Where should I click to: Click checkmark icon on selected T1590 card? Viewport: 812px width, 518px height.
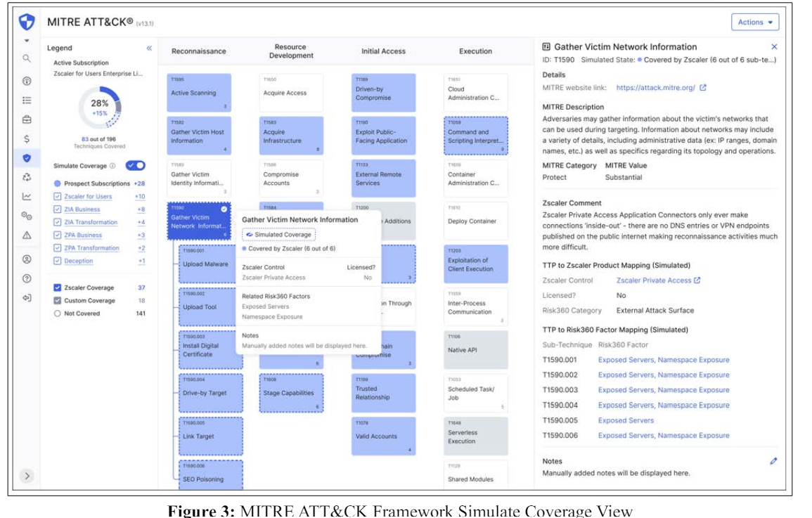tap(224, 209)
